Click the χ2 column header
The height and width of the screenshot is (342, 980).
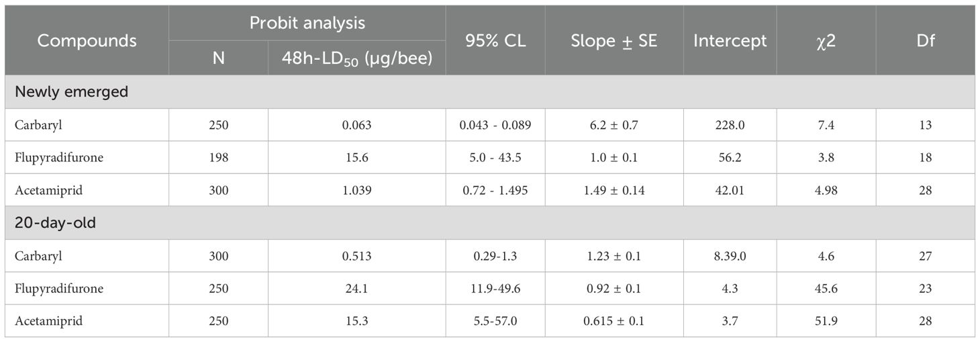coord(826,40)
